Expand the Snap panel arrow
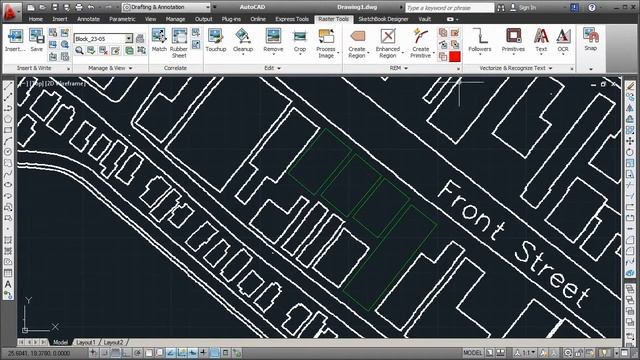This screenshot has height=360, width=640. [x=591, y=69]
